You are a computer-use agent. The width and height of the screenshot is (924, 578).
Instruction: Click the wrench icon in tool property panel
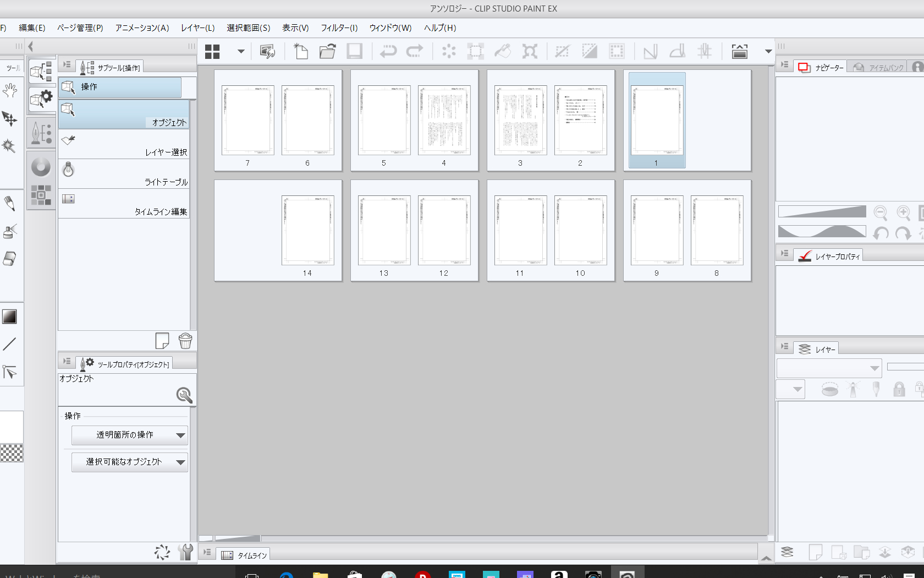pos(186,552)
